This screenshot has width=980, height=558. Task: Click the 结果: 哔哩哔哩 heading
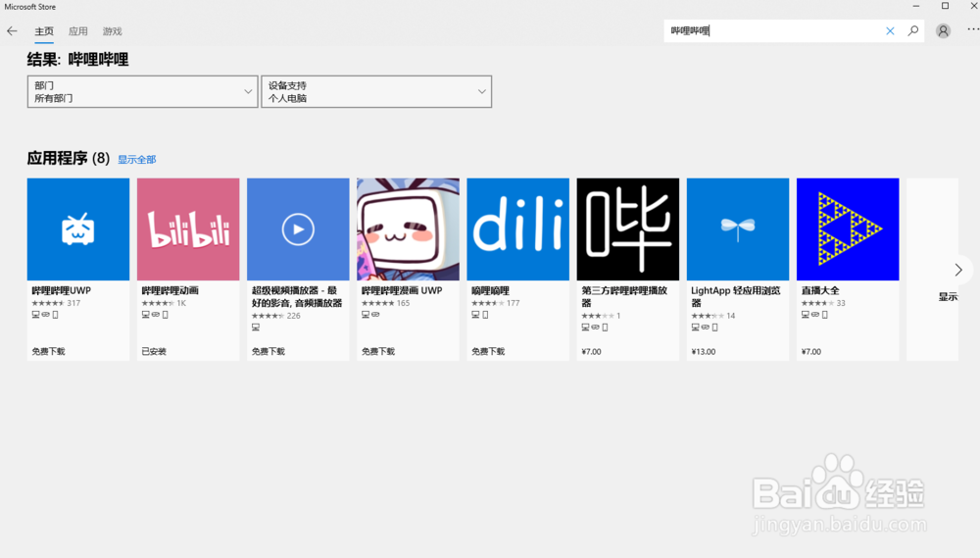point(78,60)
